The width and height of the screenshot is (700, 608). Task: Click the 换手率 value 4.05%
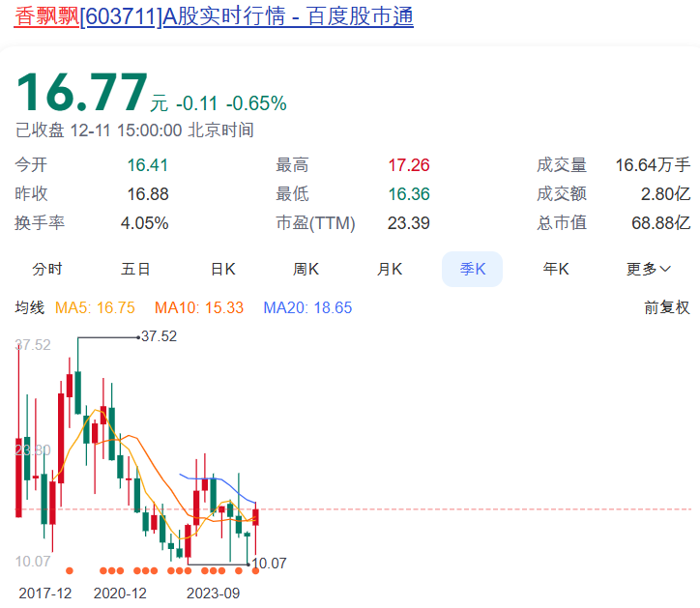[x=145, y=223]
